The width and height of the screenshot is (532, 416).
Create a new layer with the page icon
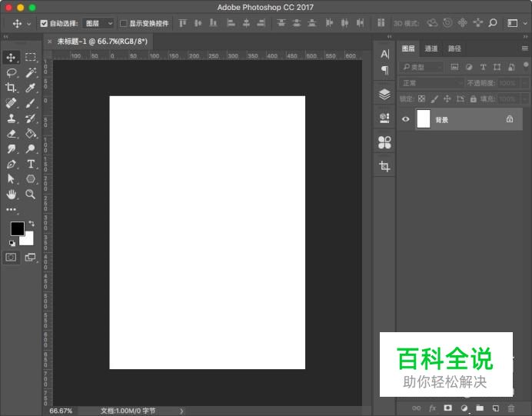[495, 408]
